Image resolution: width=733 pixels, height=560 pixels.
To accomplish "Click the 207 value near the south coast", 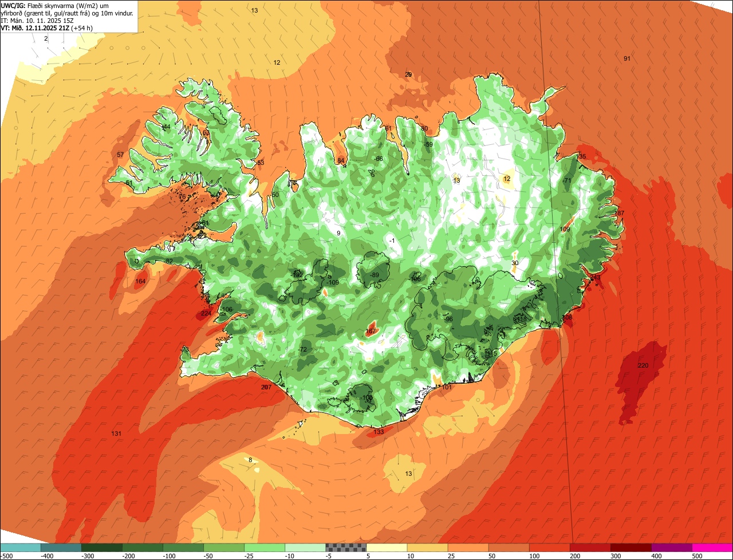I will [266, 387].
